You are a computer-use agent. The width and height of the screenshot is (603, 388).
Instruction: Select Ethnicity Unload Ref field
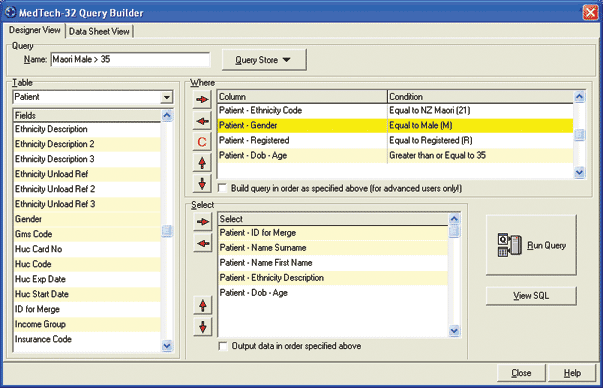point(87,174)
